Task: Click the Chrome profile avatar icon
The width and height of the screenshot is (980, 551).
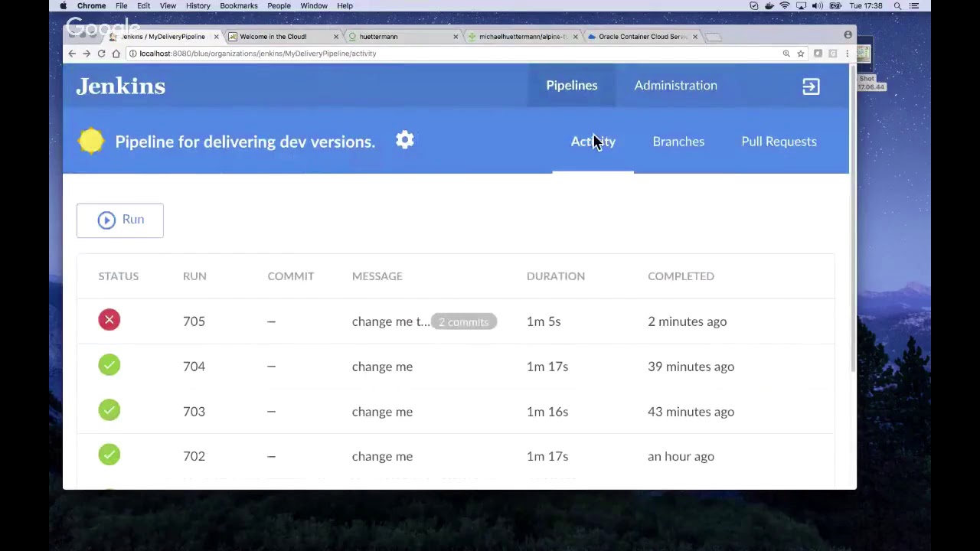Action: click(848, 34)
